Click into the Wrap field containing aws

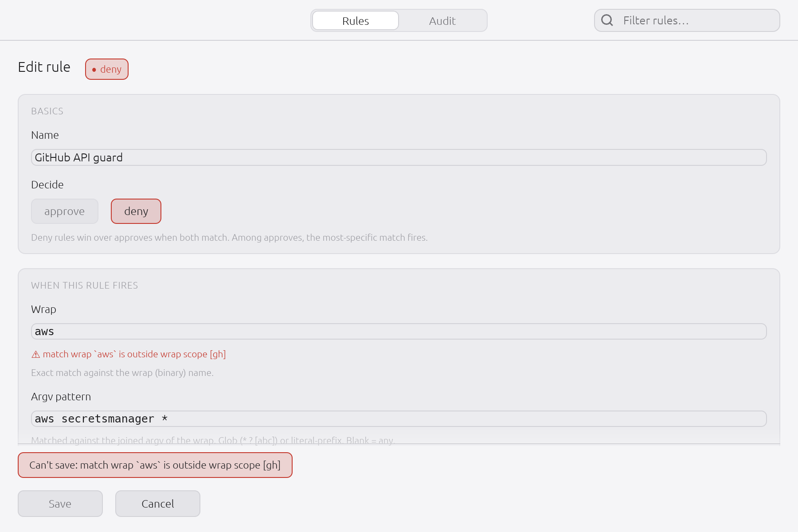399,332
